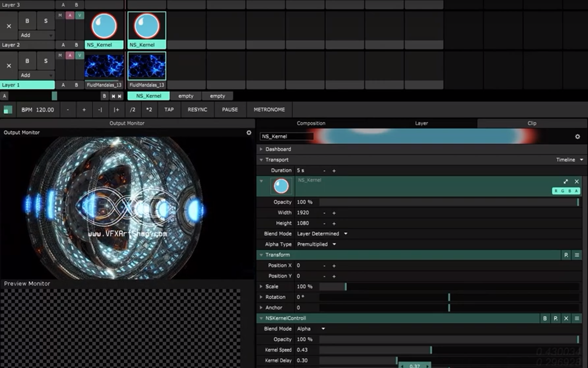This screenshot has width=588, height=368.
Task: Click the beat indicator square left of BPM
Action: click(8, 110)
